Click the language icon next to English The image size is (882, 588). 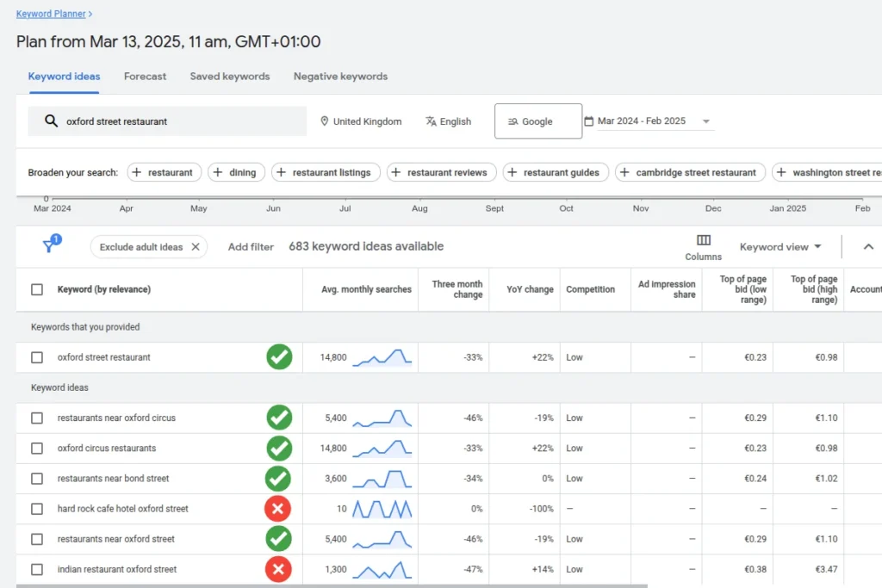pyautogui.click(x=431, y=121)
